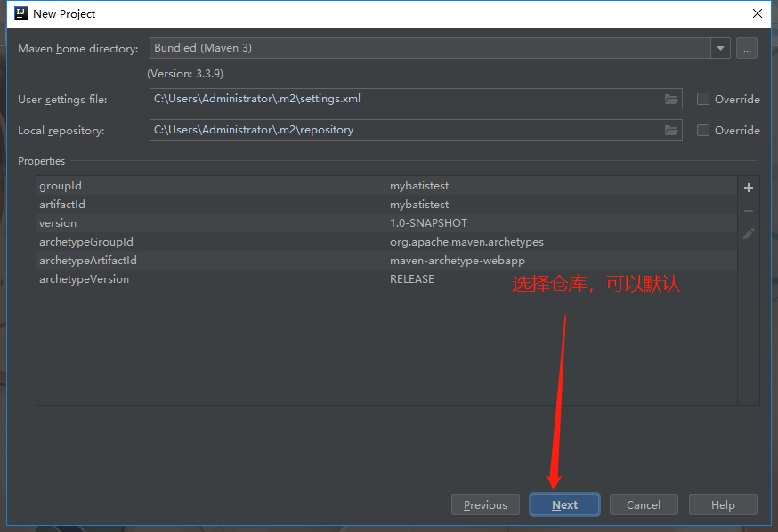Click the remove property minus icon
This screenshot has width=778, height=532.
pyautogui.click(x=749, y=211)
